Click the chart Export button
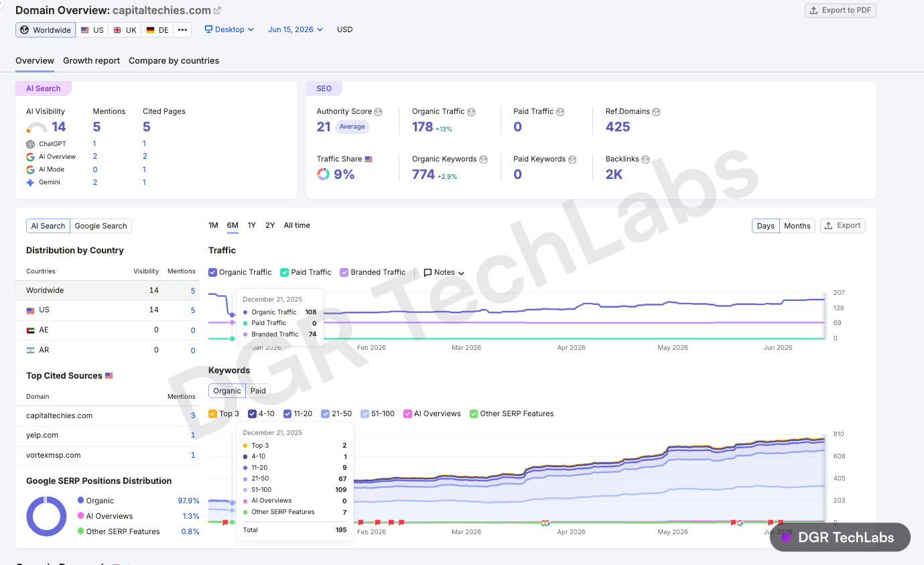This screenshot has width=924, height=565. [843, 226]
